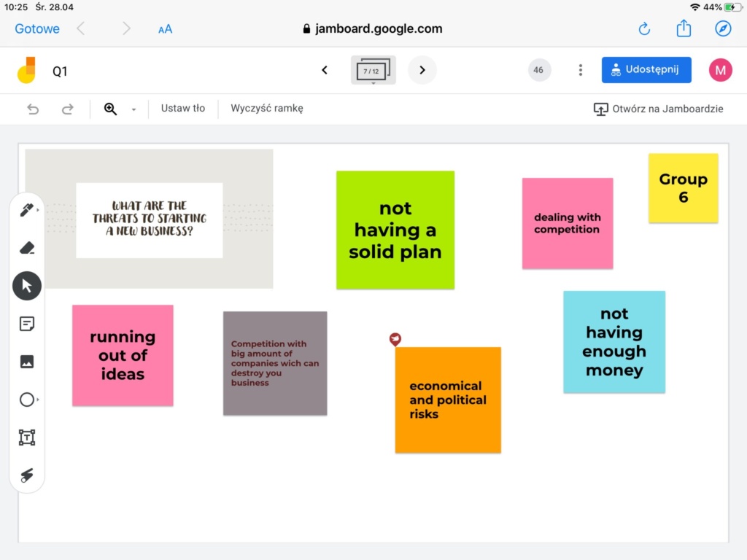Choose the Circle shape tool
Viewport: 747px width, 560px height.
pyautogui.click(x=27, y=400)
